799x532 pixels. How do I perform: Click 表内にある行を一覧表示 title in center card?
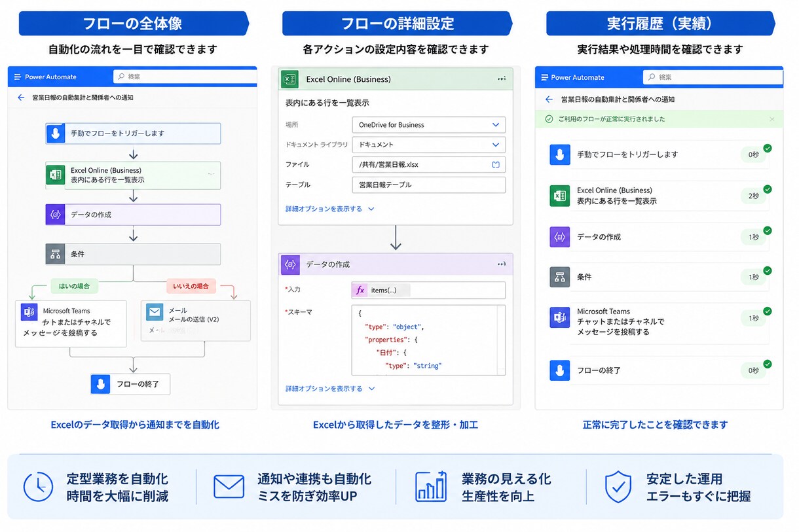coord(329,103)
